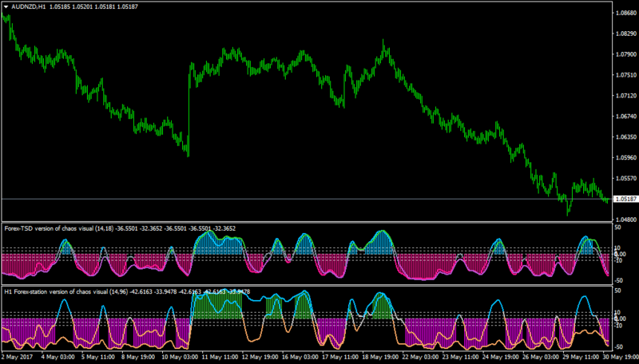Click price level 1.07510 on the axis

pyautogui.click(x=626, y=75)
